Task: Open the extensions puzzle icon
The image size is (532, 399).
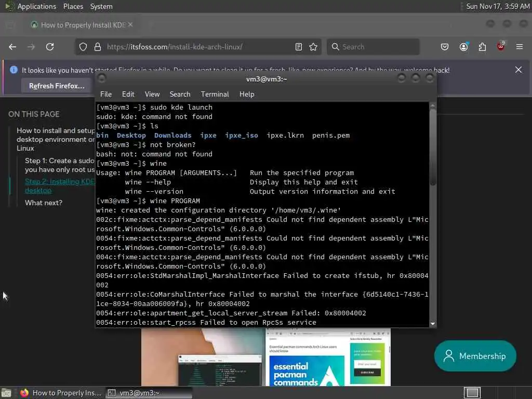Action: tap(482, 47)
